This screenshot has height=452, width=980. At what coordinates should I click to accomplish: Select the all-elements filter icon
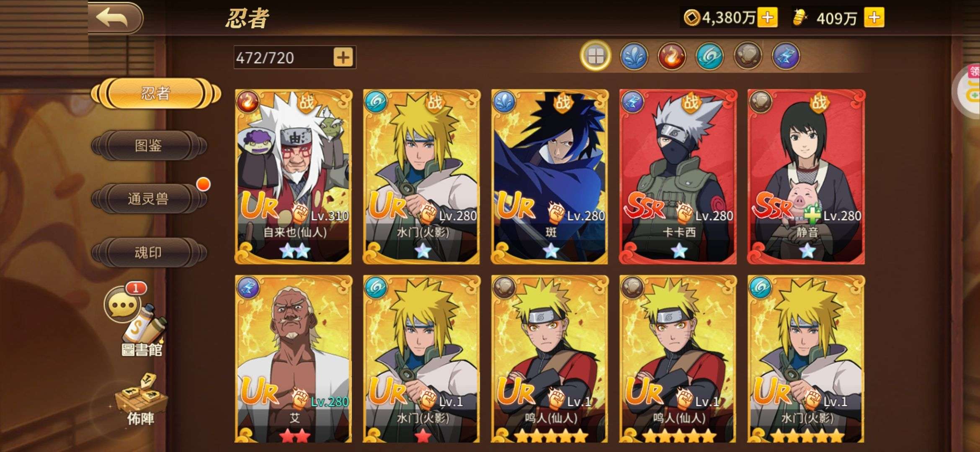(x=595, y=56)
